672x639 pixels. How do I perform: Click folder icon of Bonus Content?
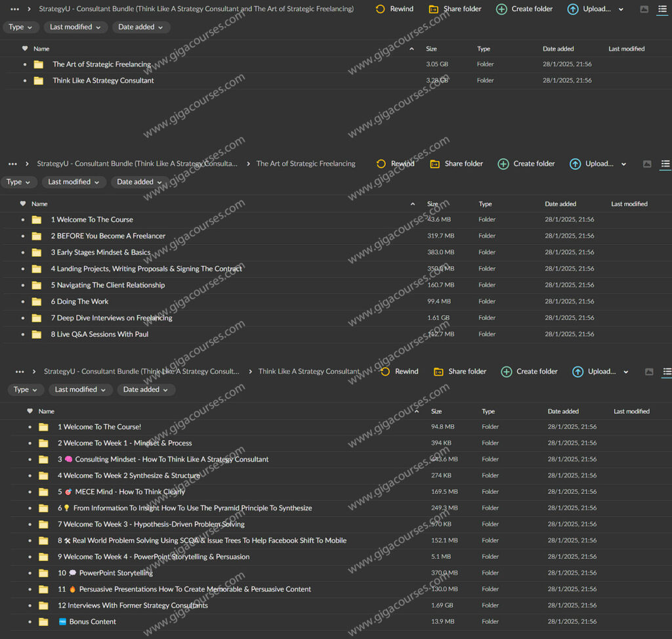(x=44, y=622)
